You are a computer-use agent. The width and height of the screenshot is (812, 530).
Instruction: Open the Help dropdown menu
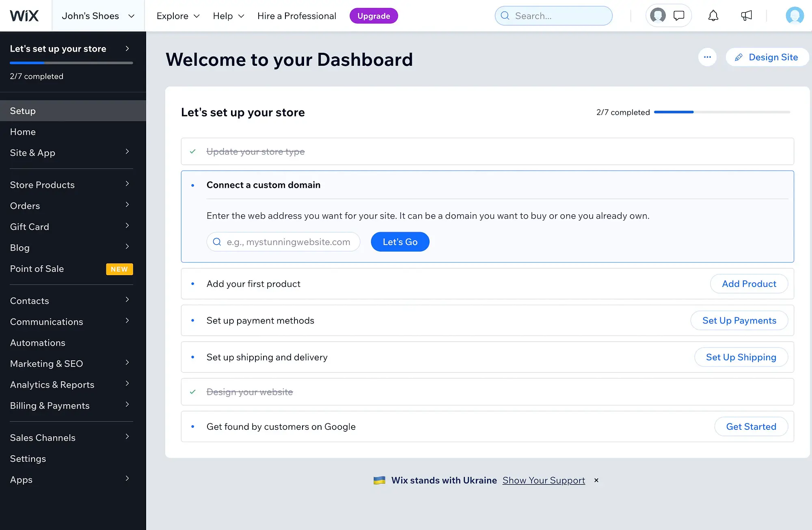(228, 15)
